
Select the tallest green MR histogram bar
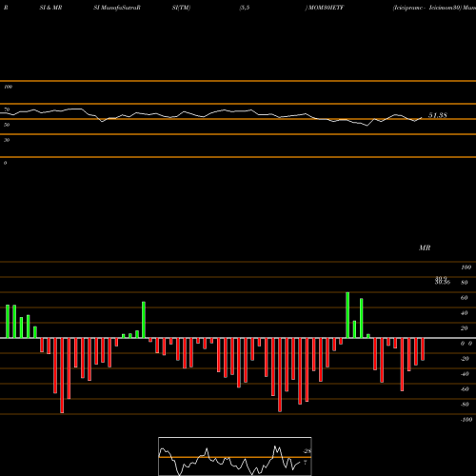(x=347, y=315)
